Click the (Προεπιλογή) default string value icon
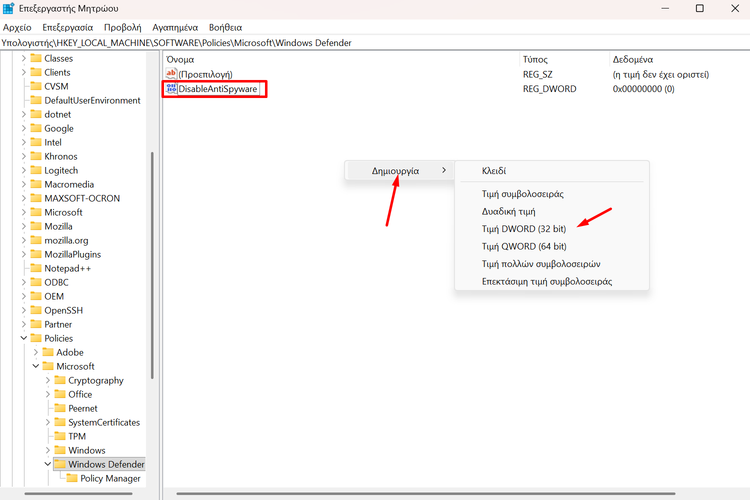 (171, 74)
